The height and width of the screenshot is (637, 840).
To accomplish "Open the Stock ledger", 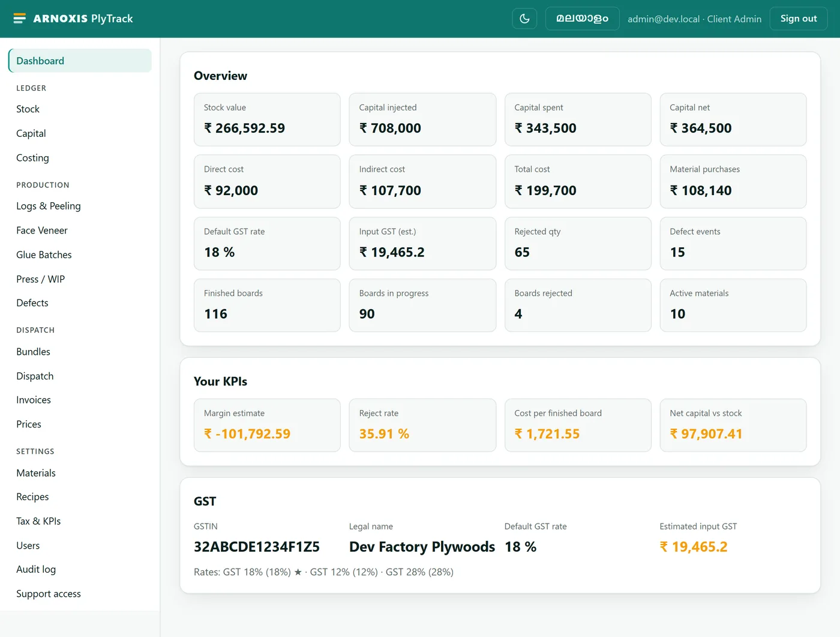I will [x=80, y=109].
